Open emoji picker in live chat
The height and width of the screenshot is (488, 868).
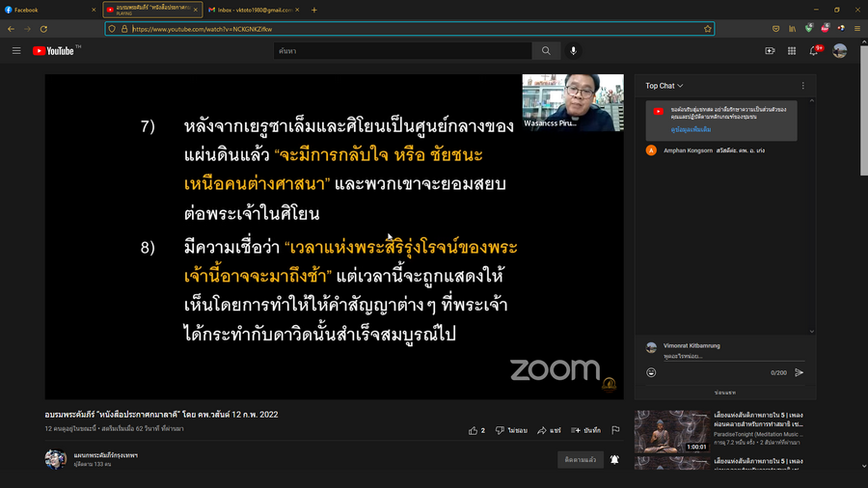coord(651,372)
